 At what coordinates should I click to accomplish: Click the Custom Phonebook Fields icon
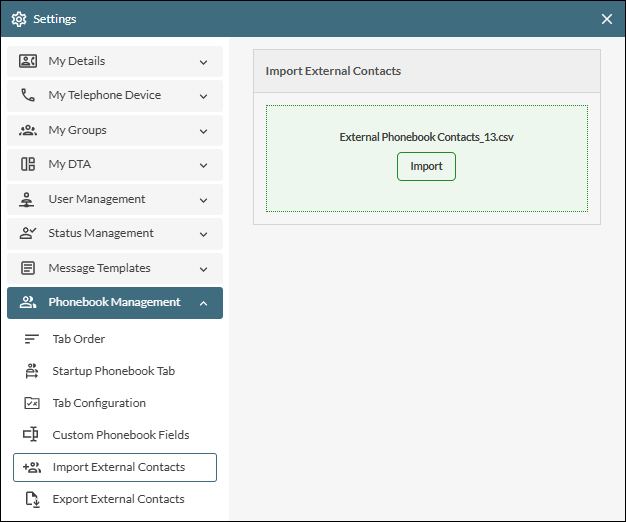(31, 435)
